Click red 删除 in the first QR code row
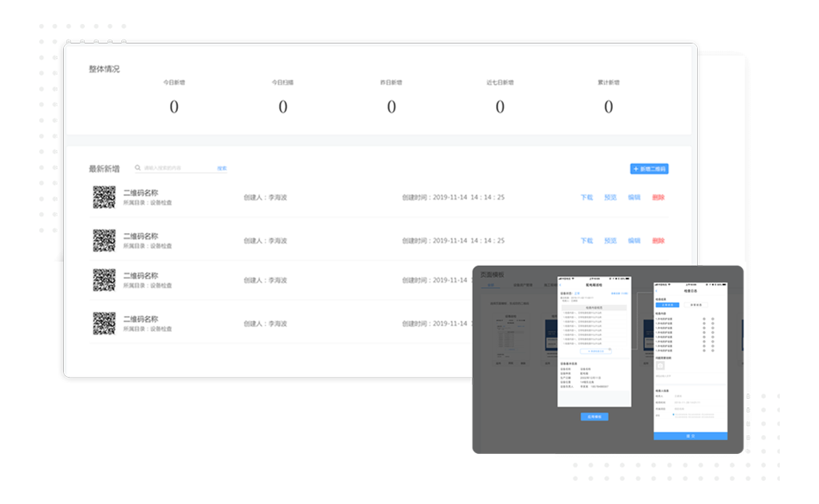819x504 pixels. (658, 198)
